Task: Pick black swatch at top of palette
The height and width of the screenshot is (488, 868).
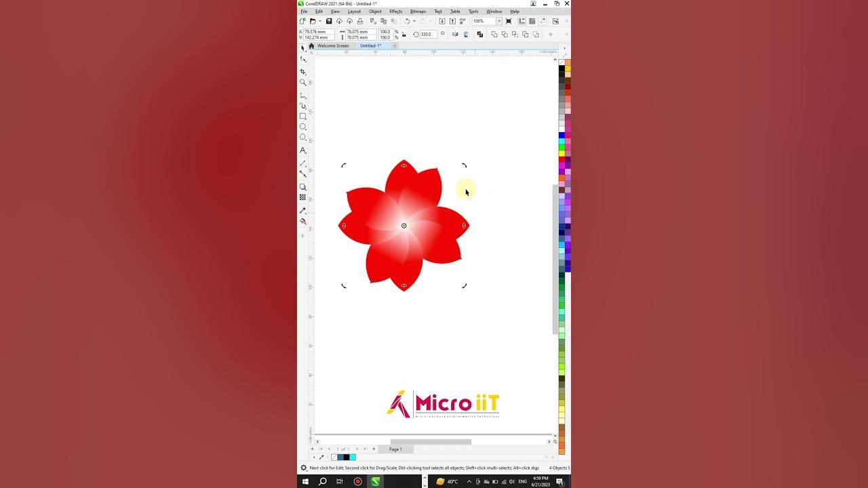Action: [561, 68]
